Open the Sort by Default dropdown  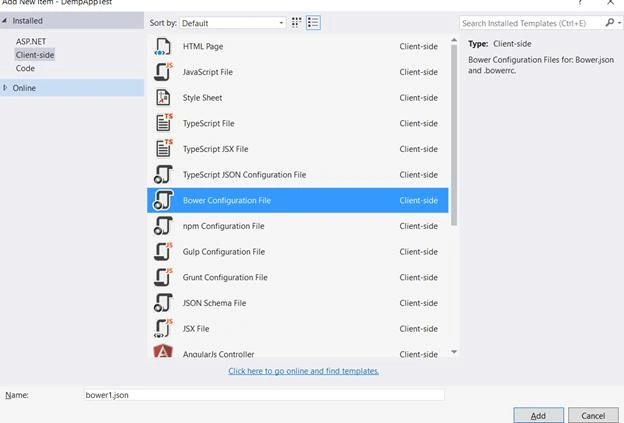pyautogui.click(x=232, y=23)
